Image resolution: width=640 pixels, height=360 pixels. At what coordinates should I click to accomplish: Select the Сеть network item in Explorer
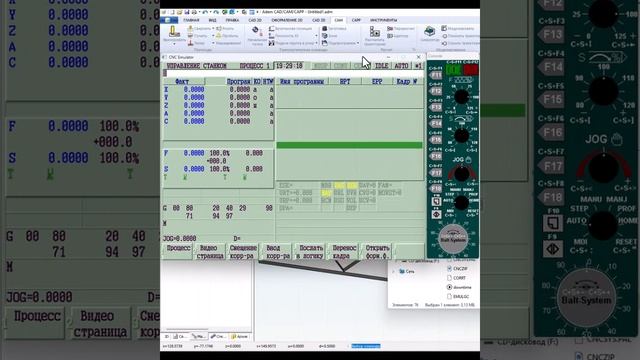407,271
